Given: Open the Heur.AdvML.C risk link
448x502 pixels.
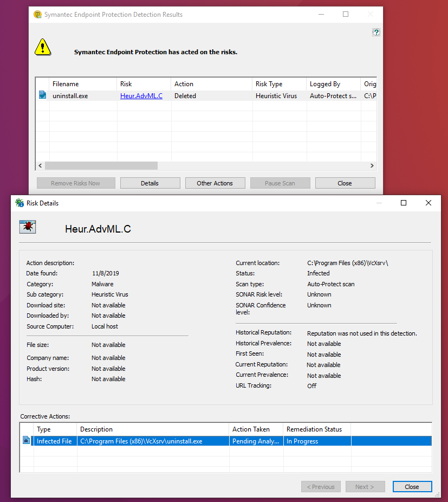Looking at the screenshot, I should (x=141, y=96).
